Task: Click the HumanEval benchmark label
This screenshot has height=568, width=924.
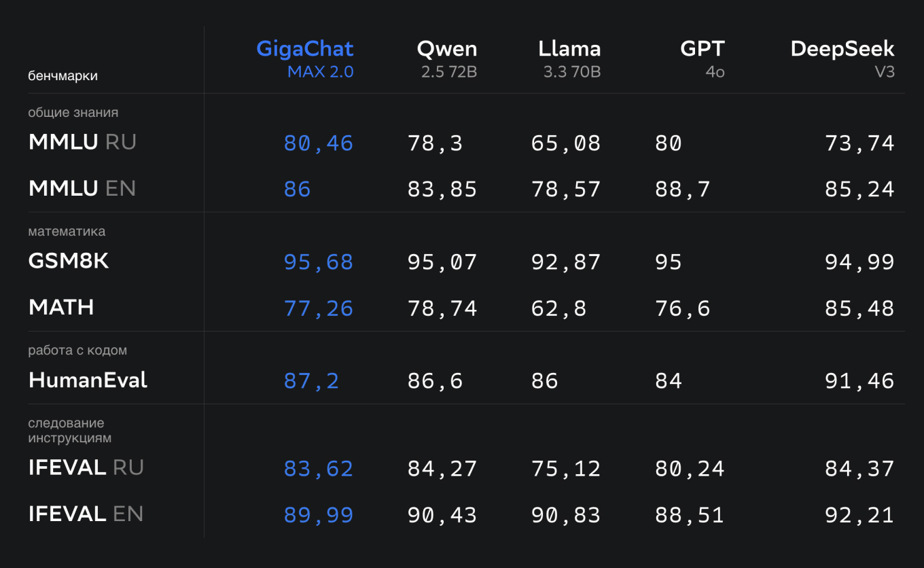Action: pyautogui.click(x=88, y=380)
